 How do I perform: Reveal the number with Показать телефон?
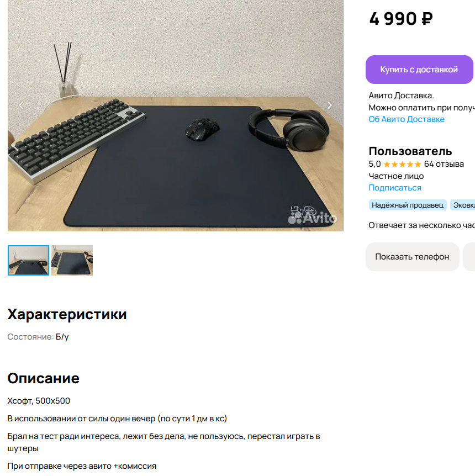click(x=412, y=257)
